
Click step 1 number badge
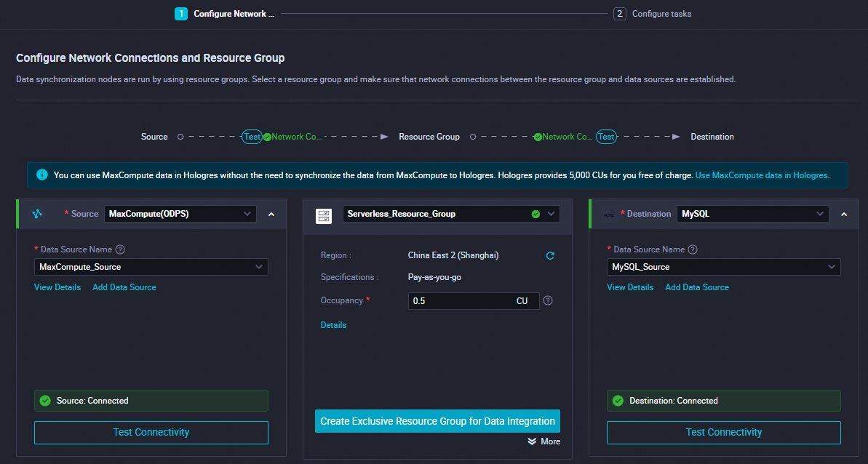click(x=181, y=14)
